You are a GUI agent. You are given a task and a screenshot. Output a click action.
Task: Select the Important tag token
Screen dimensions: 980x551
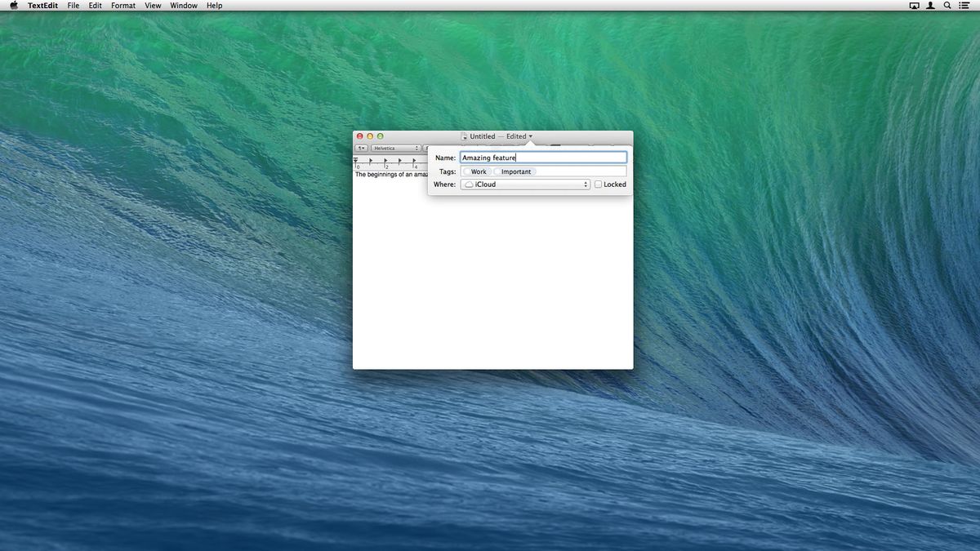(x=514, y=171)
